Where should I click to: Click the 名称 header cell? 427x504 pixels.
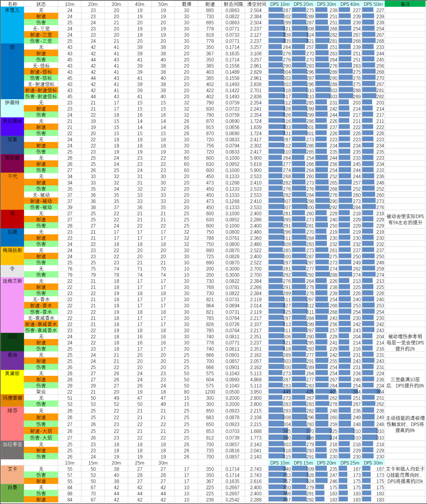coord(12,4)
